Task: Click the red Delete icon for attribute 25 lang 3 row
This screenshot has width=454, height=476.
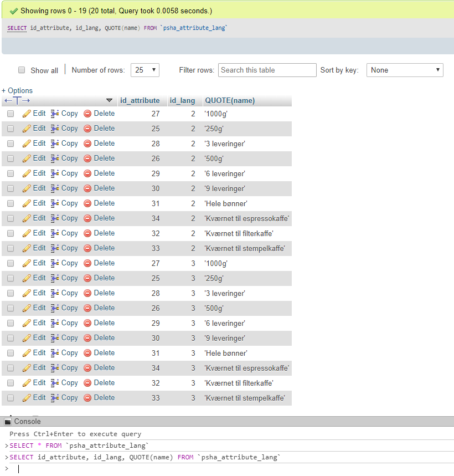Action: pos(87,278)
